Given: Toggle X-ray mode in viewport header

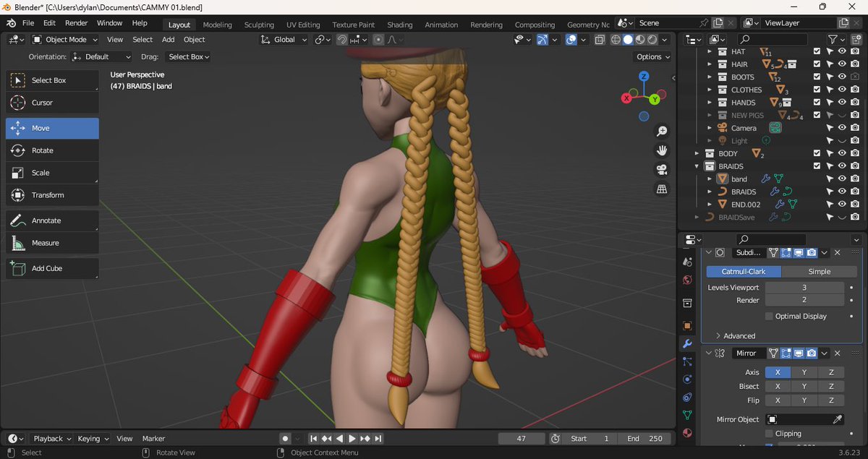Looking at the screenshot, I should pos(600,40).
